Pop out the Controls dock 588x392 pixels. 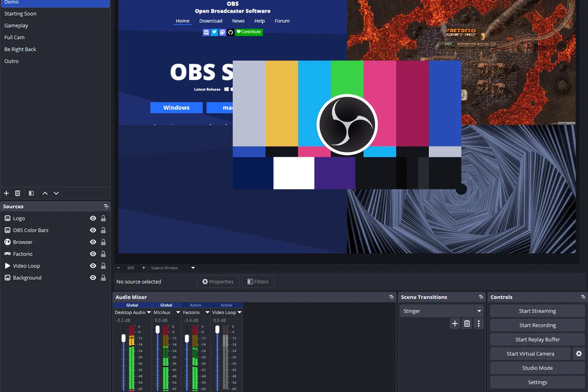[583, 297]
